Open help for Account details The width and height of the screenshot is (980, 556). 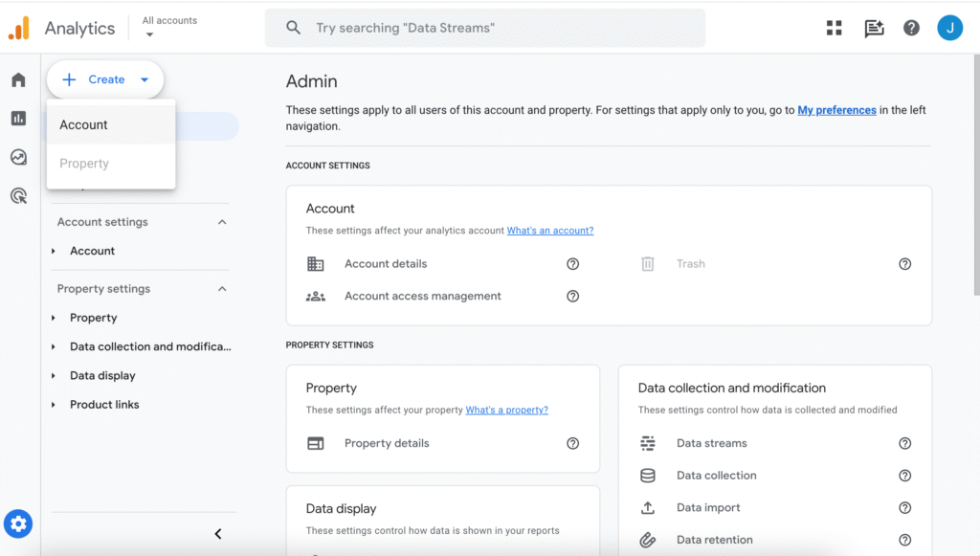coord(572,263)
